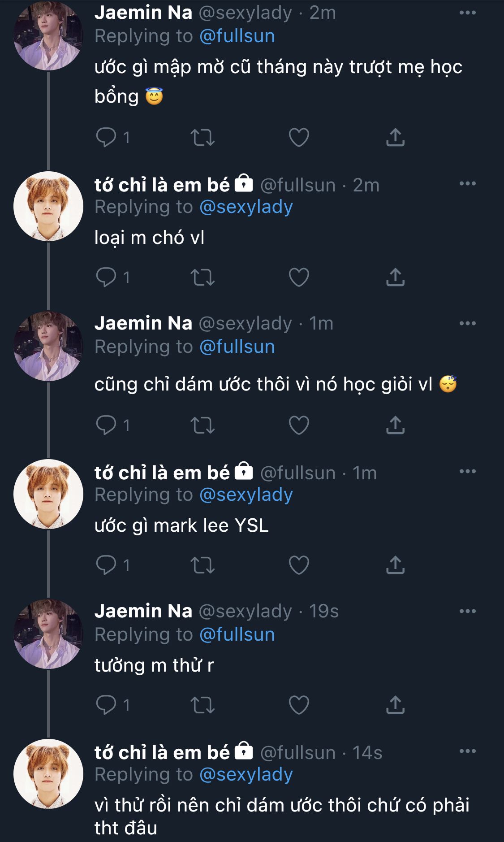Open Jaemin Na's avatar on the first tweet

[48, 35]
